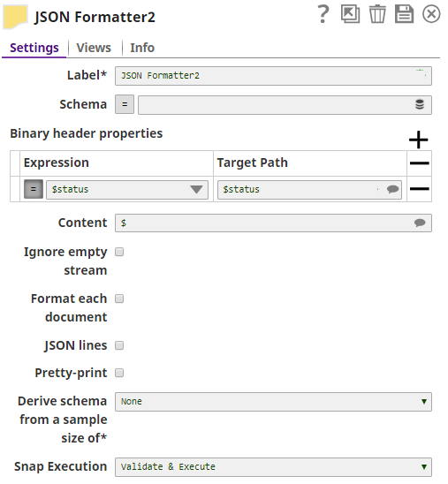Enable the Pretty-print checkbox
This screenshot has height=484, width=448.
[x=119, y=373]
